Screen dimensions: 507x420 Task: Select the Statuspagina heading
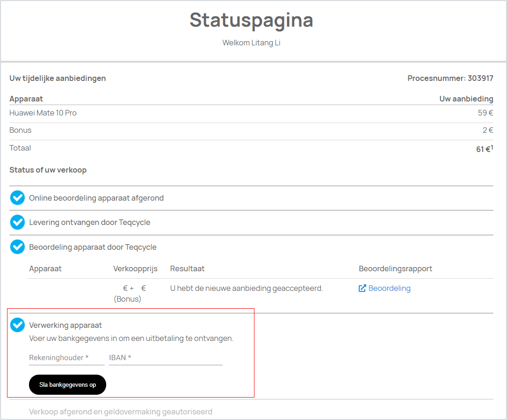(251, 20)
